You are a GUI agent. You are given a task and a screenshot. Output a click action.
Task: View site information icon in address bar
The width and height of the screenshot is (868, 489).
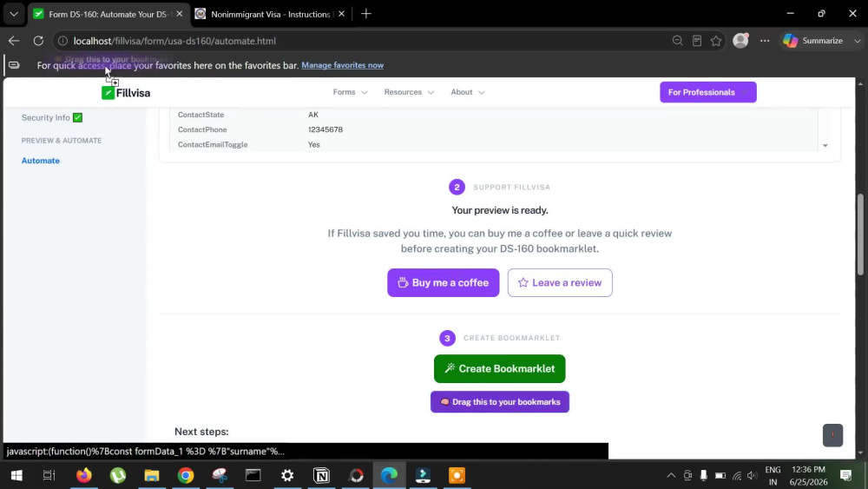click(x=63, y=41)
